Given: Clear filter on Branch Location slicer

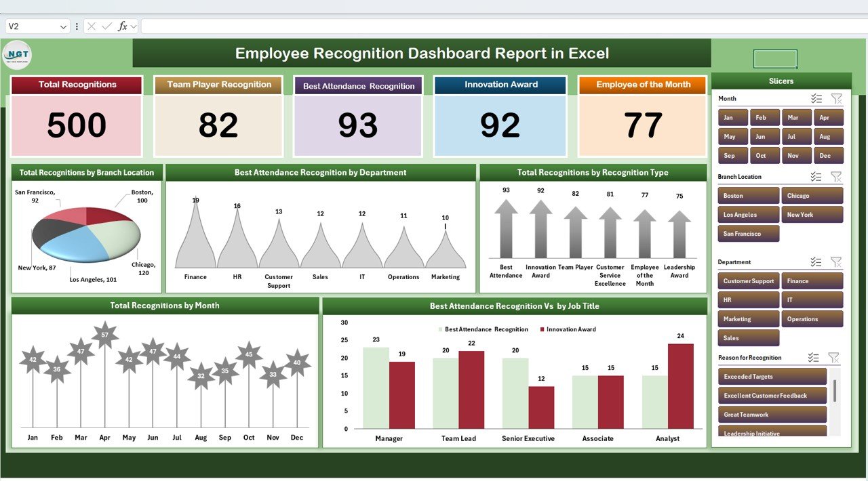Looking at the screenshot, I should point(836,177).
